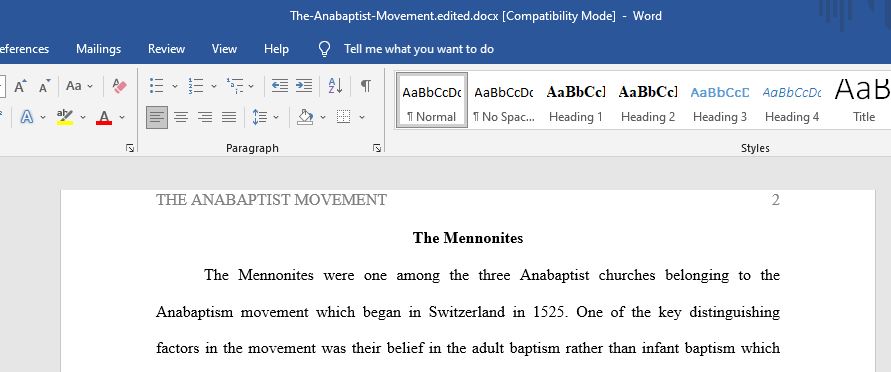Click the Increase Indent icon
The height and width of the screenshot is (372, 891).
[x=304, y=86]
